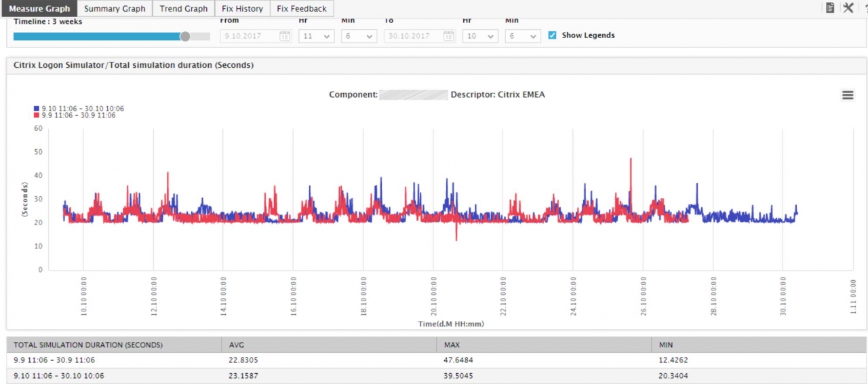Switch to the Summary Graph tab
The width and height of the screenshot is (868, 384).
(x=115, y=9)
